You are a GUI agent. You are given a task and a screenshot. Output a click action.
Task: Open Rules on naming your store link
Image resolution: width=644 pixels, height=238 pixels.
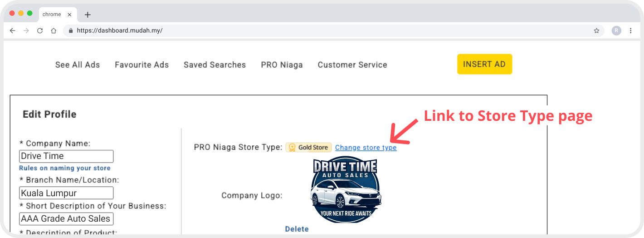65,168
